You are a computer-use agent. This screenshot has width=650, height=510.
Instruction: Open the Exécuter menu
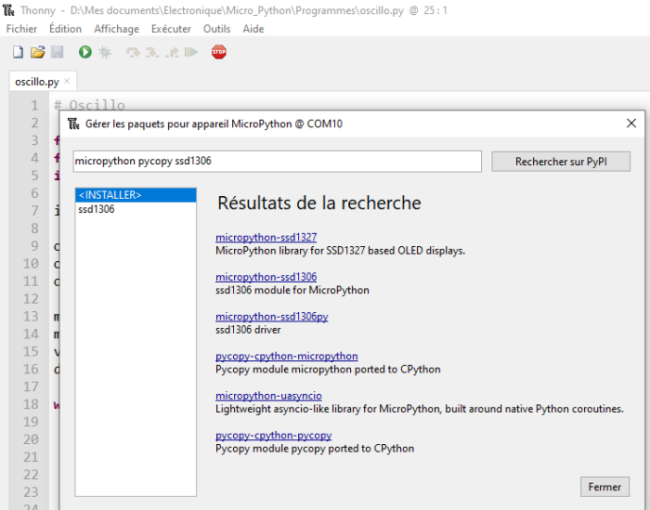point(171,29)
